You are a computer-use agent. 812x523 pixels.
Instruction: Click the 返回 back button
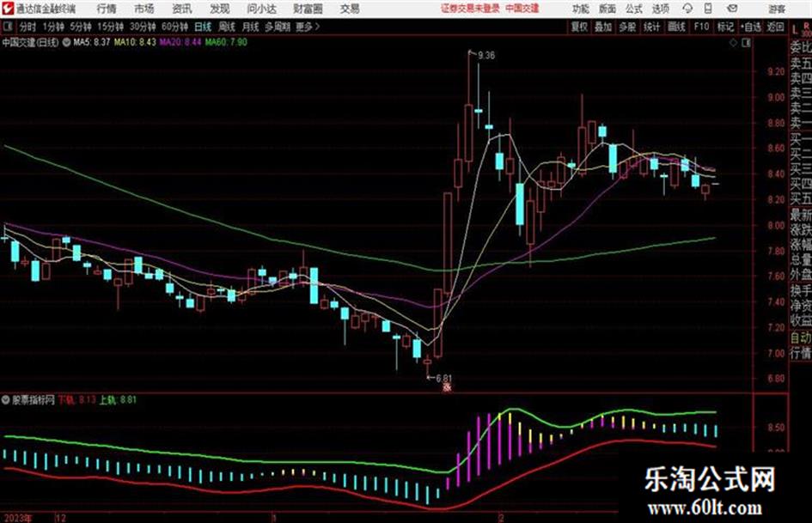tap(775, 27)
